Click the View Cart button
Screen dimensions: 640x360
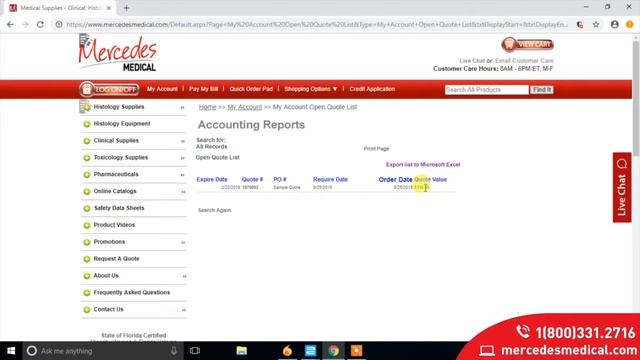point(527,44)
